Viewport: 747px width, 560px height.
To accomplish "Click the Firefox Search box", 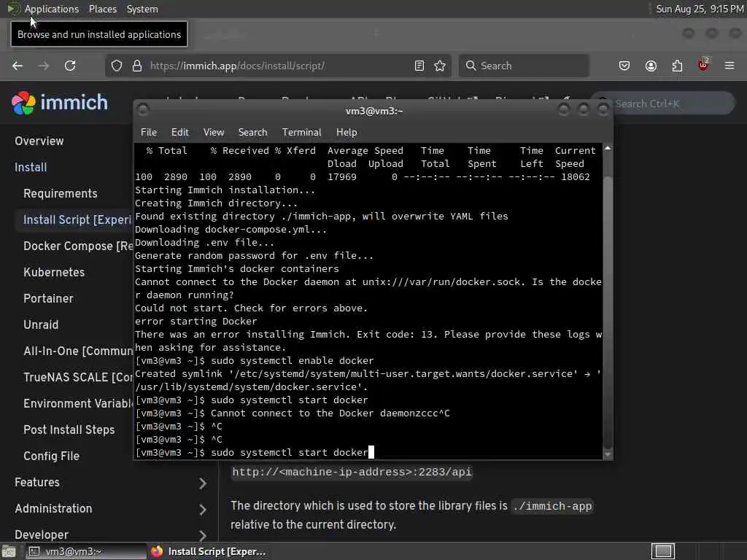I will [524, 66].
